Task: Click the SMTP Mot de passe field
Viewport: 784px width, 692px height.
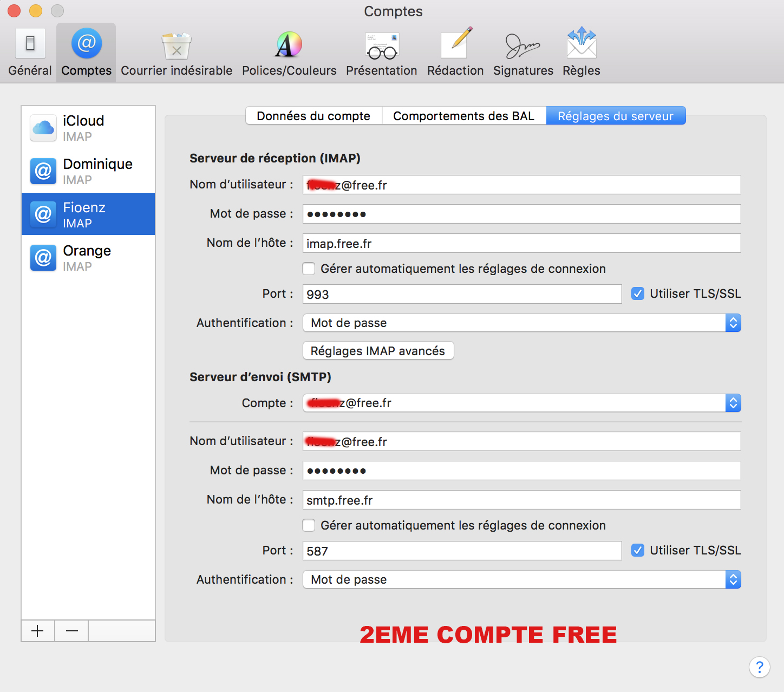Action: point(522,471)
